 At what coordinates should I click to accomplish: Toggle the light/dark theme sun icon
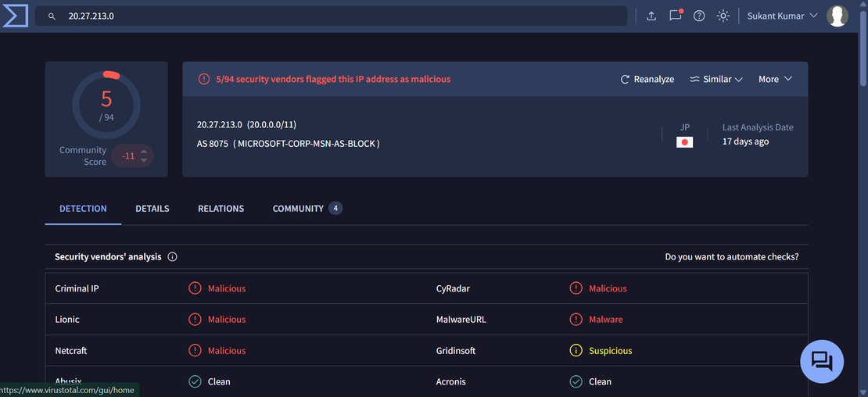[x=723, y=16]
